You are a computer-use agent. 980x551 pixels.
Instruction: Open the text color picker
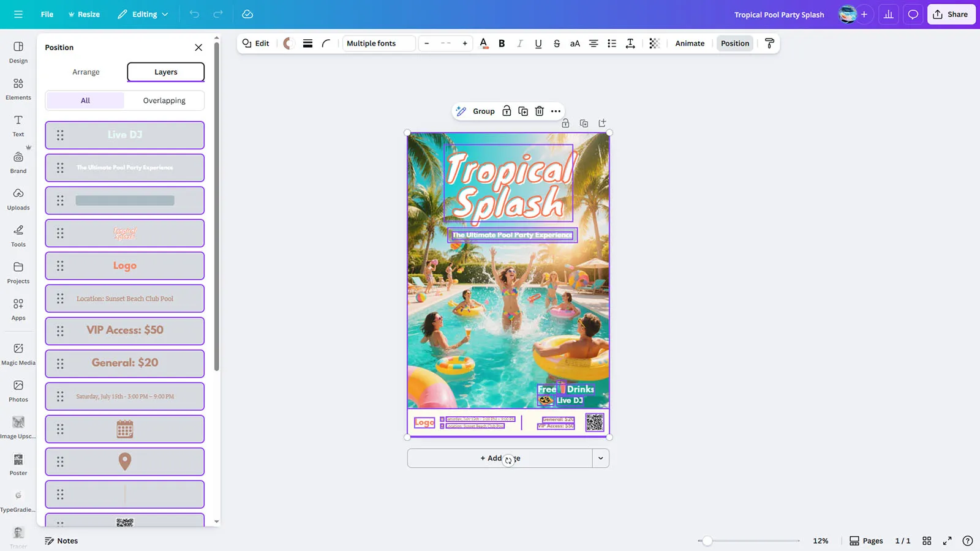coord(484,43)
